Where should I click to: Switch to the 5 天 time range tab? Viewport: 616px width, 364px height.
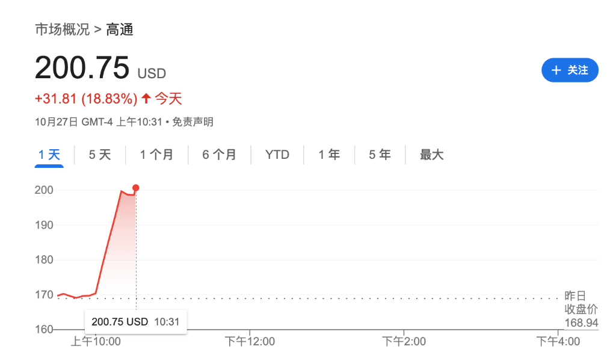tap(99, 155)
